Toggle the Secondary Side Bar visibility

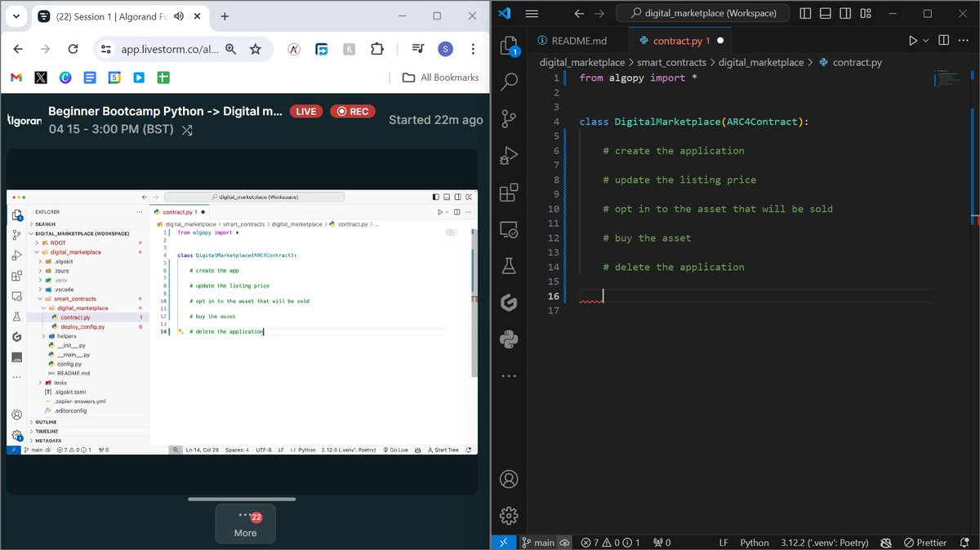tap(846, 13)
